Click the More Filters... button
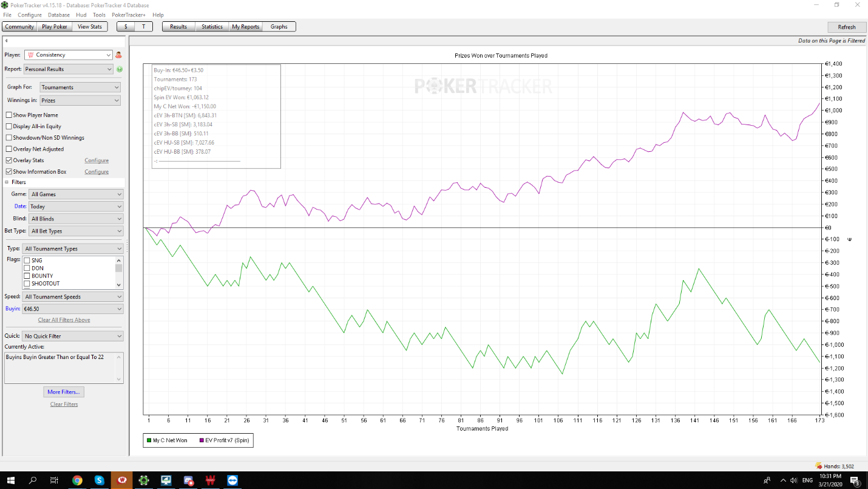Viewport: 868px width, 489px height. pyautogui.click(x=64, y=392)
